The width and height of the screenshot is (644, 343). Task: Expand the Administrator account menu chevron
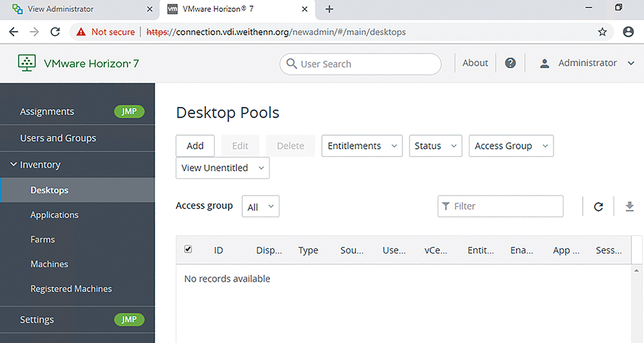pyautogui.click(x=631, y=63)
